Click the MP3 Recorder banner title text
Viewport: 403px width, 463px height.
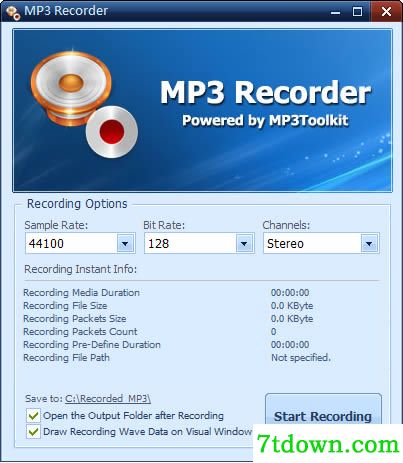click(265, 93)
